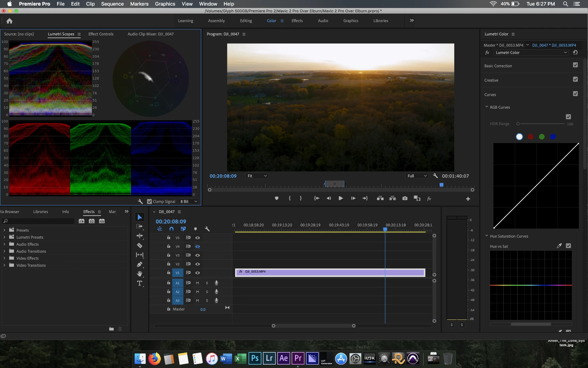Open Photoshop from the dock
588x368 pixels.
click(255, 358)
